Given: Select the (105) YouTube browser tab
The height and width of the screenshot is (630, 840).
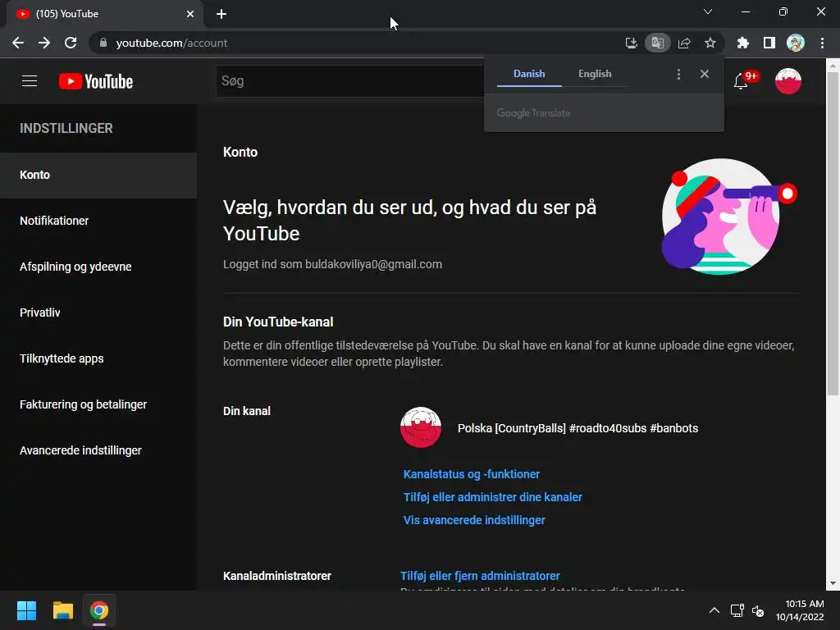Looking at the screenshot, I should pos(104,14).
